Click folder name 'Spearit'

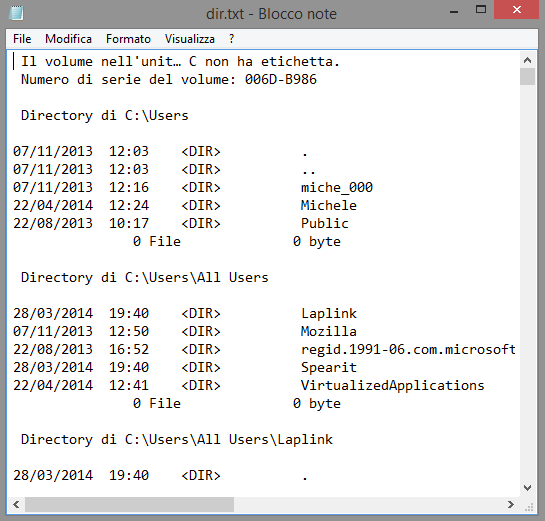tap(329, 368)
